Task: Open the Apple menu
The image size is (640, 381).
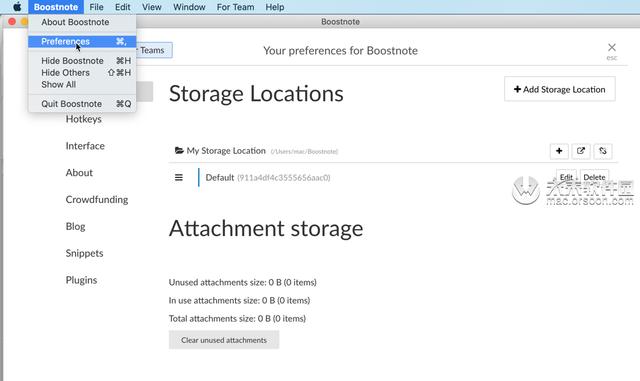Action: click(17, 7)
